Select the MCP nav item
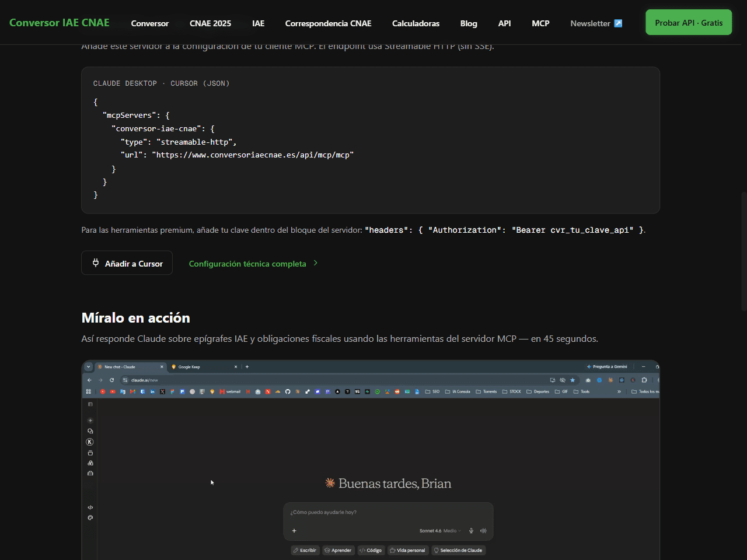Viewport: 747px width, 560px height. [x=540, y=23]
